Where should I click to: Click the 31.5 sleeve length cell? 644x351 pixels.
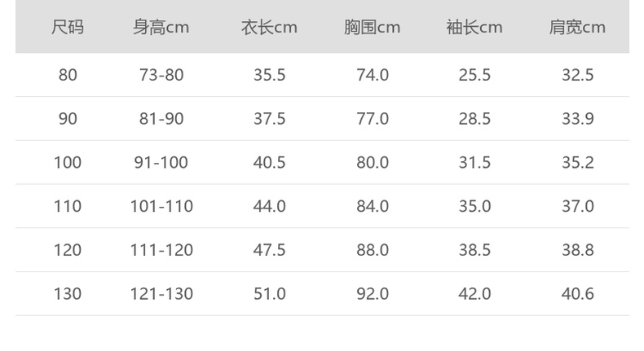pyautogui.click(x=474, y=163)
